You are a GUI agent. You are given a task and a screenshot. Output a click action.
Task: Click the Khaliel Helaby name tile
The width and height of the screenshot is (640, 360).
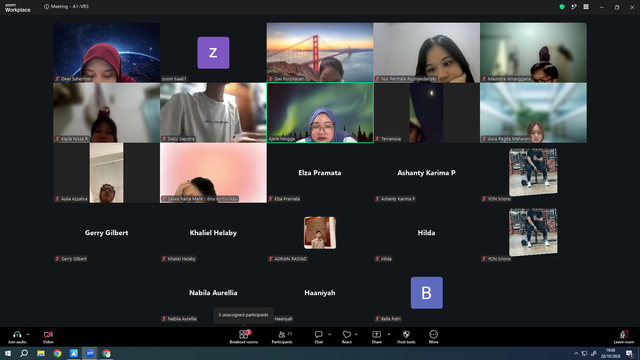point(213,233)
